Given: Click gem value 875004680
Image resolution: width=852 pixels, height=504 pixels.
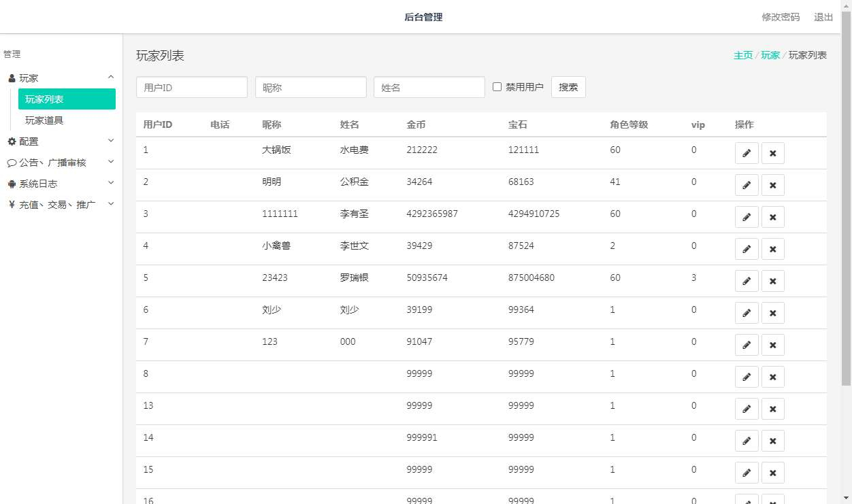Looking at the screenshot, I should tap(531, 278).
